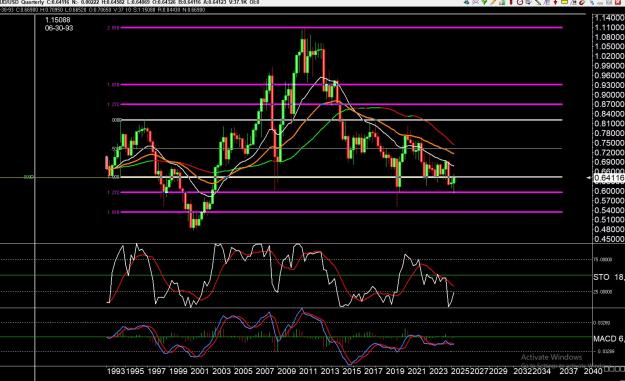
Task: Click the MACD indicator label
Action: click(x=605, y=339)
